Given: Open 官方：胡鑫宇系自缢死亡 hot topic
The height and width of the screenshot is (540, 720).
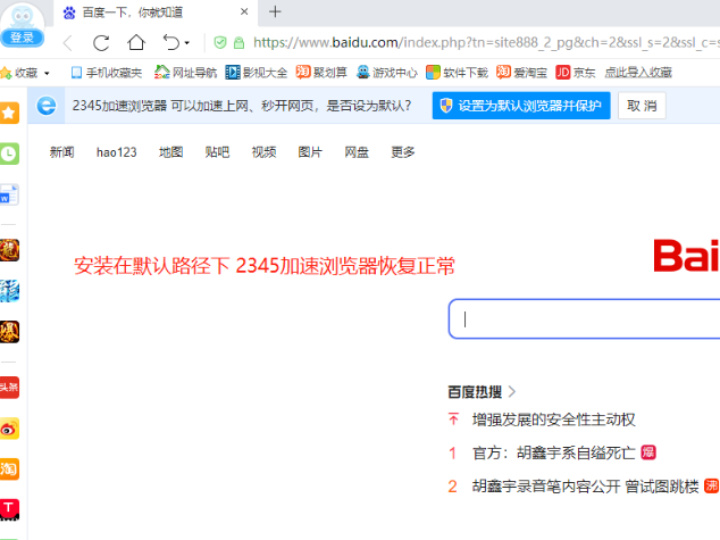Looking at the screenshot, I should point(554,453).
